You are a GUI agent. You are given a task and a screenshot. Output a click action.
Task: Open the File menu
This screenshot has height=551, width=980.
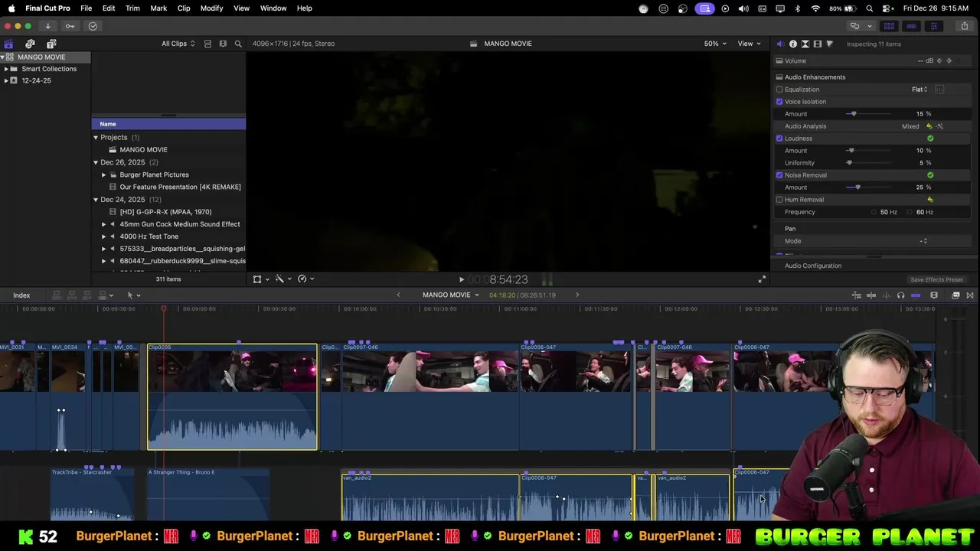(87, 8)
